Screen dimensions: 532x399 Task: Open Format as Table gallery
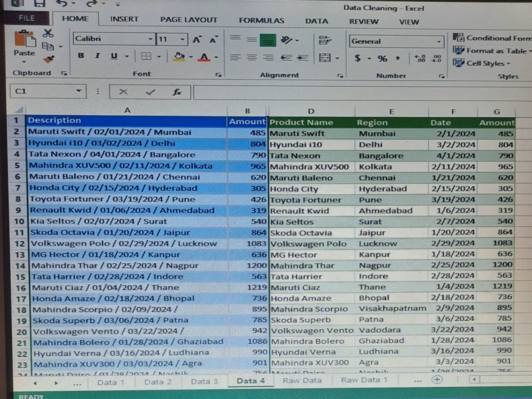492,51
